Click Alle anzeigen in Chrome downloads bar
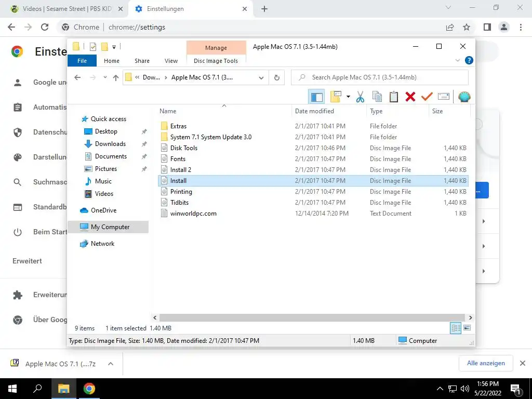The width and height of the screenshot is (532, 399). (486, 363)
